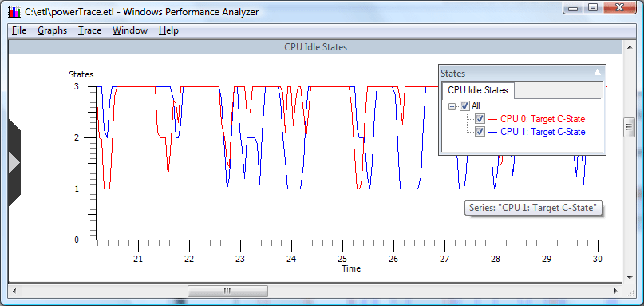Click the horizontal scrollbar thumb

[x=227, y=292]
